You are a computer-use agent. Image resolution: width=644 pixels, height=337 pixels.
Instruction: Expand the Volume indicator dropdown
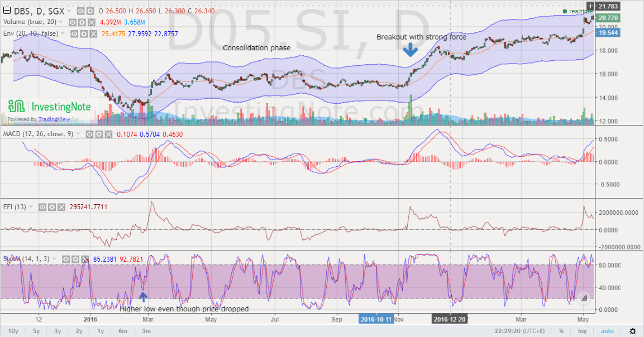point(60,21)
